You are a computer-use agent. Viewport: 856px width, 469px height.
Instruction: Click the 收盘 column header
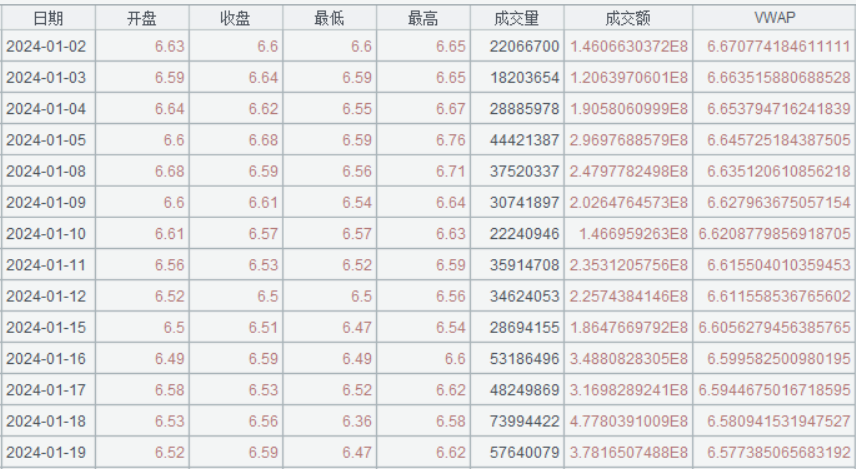236,19
